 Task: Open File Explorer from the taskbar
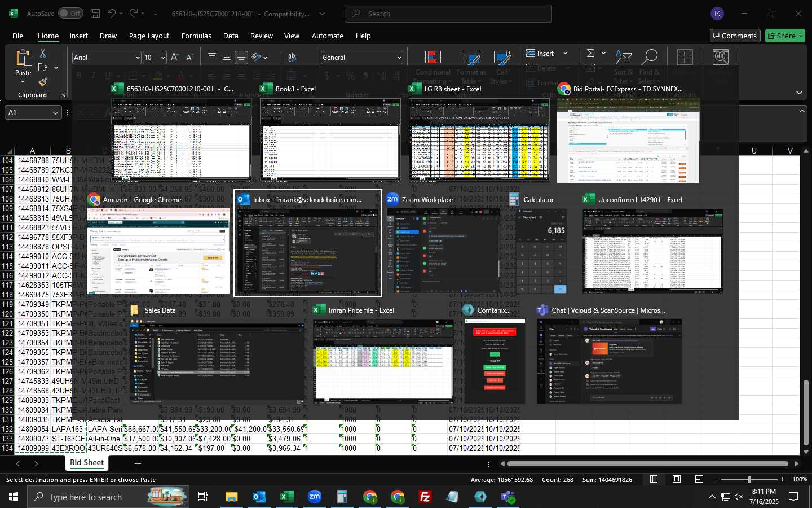[232, 497]
